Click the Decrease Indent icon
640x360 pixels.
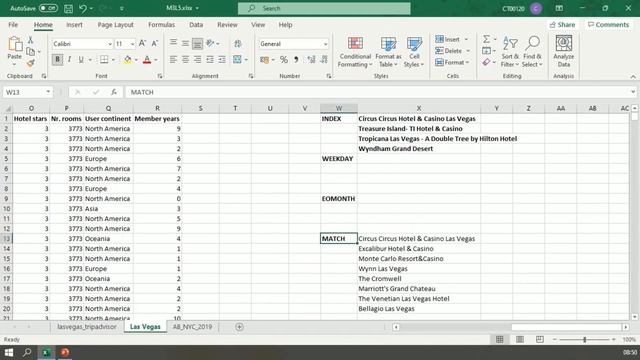pos(210,60)
